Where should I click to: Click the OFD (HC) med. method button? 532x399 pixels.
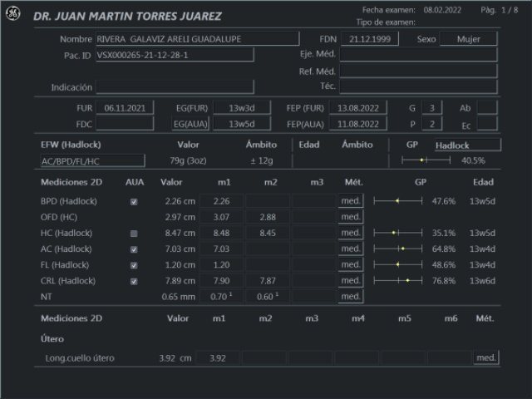point(350,217)
